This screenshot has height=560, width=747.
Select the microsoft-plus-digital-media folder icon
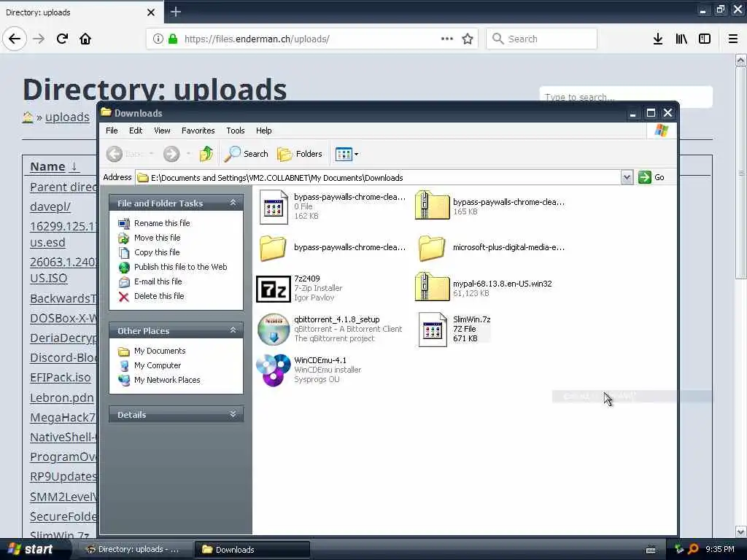432,248
